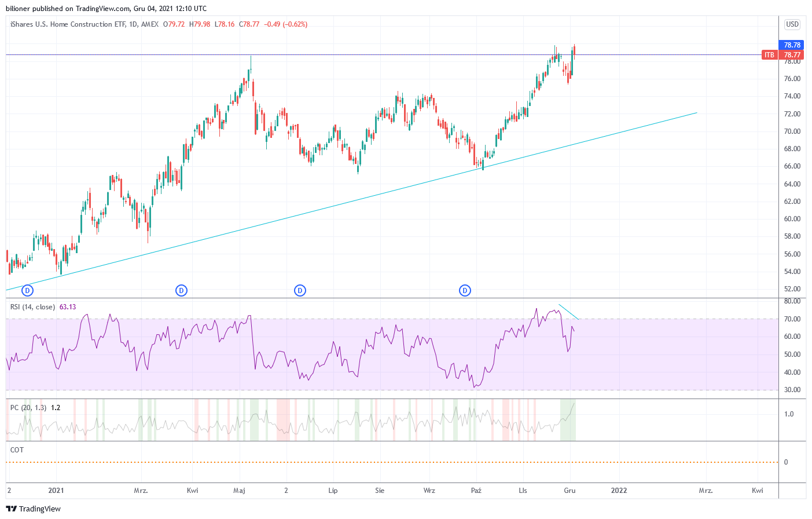Click the red 78.77 last price label

792,55
